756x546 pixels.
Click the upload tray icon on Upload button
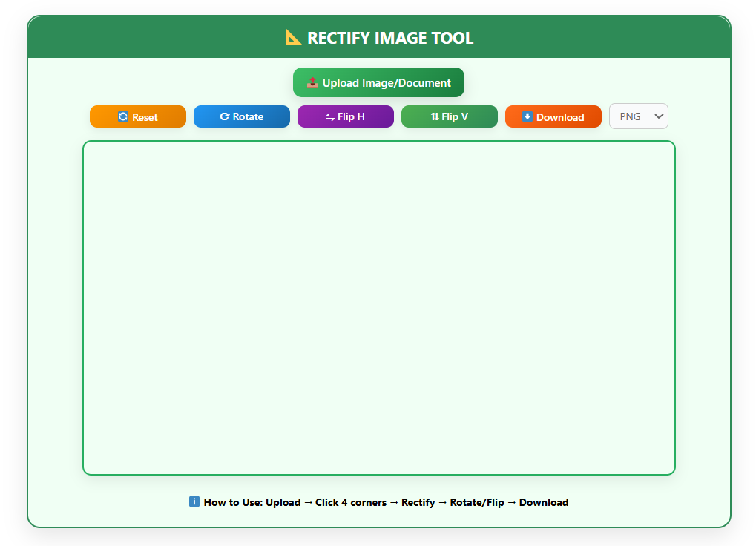312,82
